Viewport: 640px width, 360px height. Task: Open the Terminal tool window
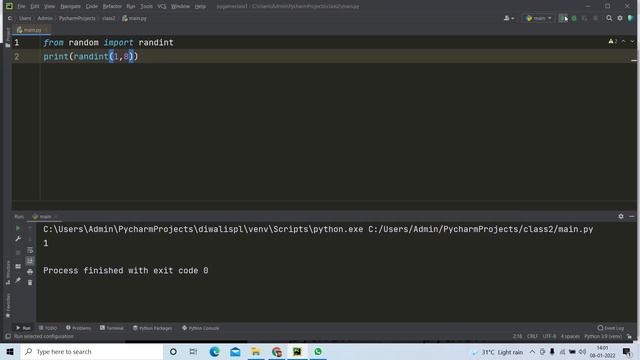pyautogui.click(x=111, y=328)
